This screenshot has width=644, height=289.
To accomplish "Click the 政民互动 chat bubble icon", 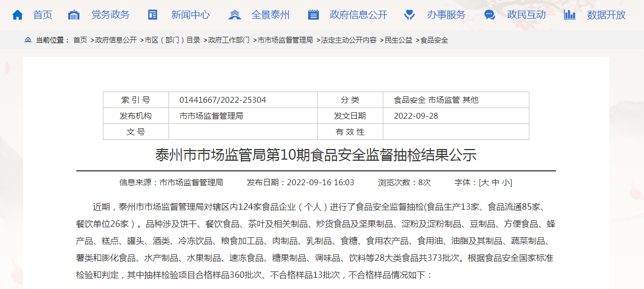I will coord(489,15).
